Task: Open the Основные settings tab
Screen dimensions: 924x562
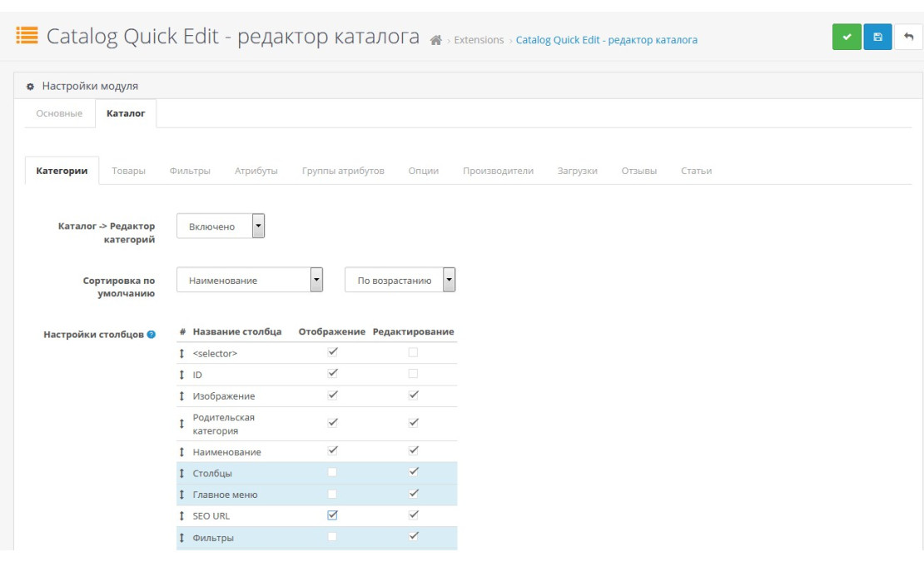Action: (59, 113)
